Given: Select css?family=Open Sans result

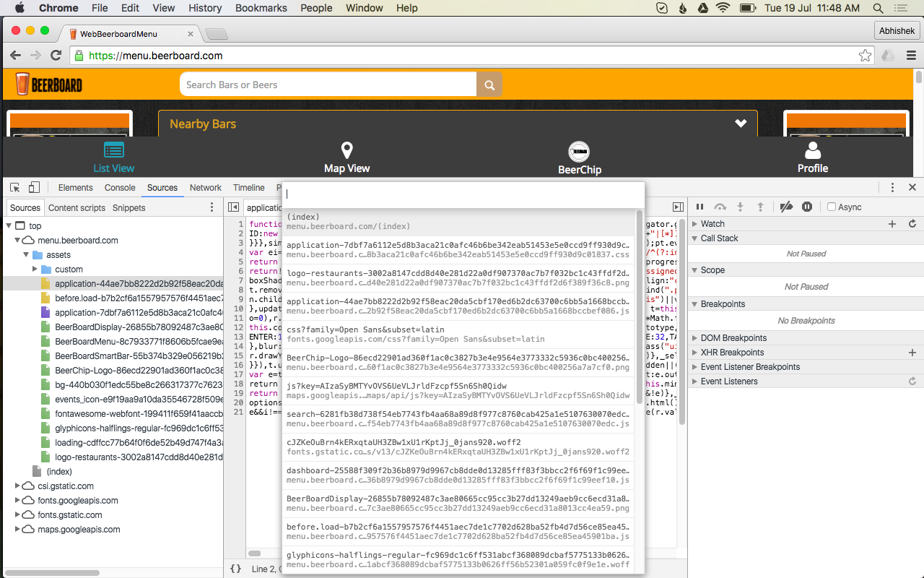Looking at the screenshot, I should [x=458, y=335].
